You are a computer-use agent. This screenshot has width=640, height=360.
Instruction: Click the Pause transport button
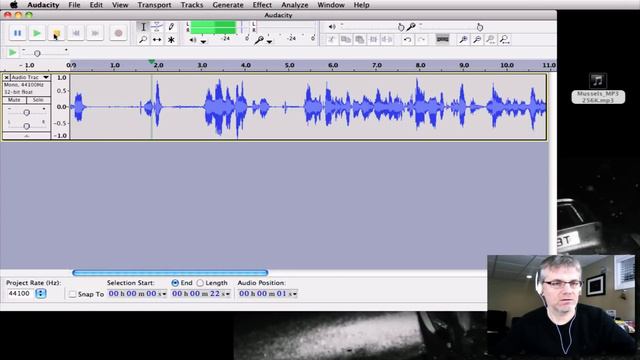pyautogui.click(x=18, y=33)
